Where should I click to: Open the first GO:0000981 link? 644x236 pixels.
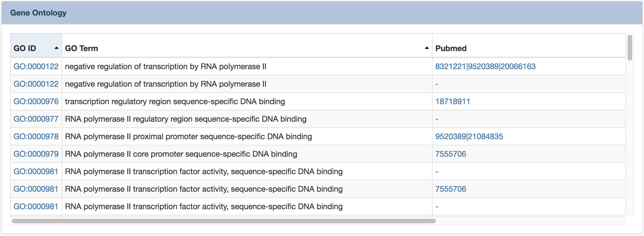pyautogui.click(x=36, y=171)
